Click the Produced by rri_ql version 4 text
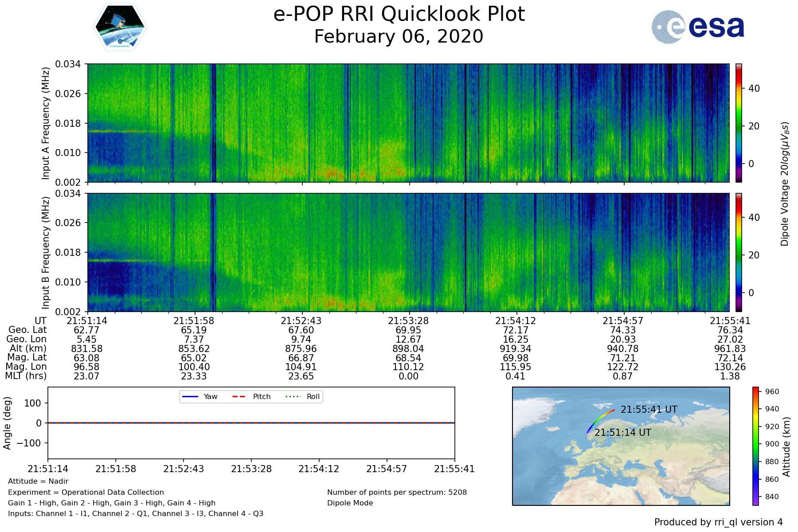Screen dimensions: 798x532 coord(718,522)
